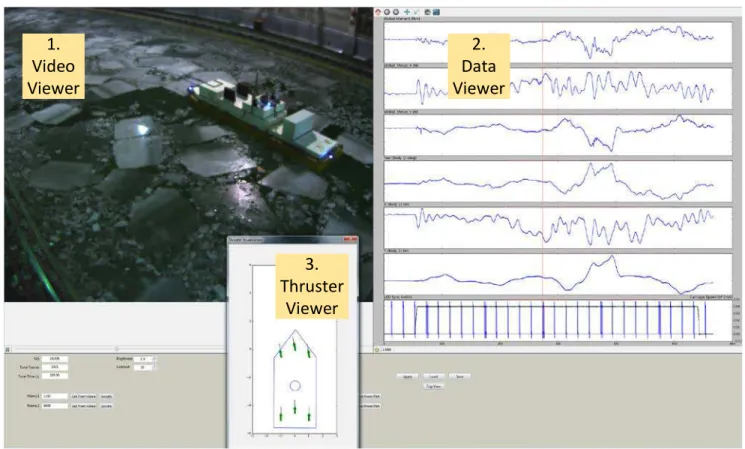Save the figure with the floppy disk icon
Viewport: 745px width, 449px height.
(x=437, y=12)
